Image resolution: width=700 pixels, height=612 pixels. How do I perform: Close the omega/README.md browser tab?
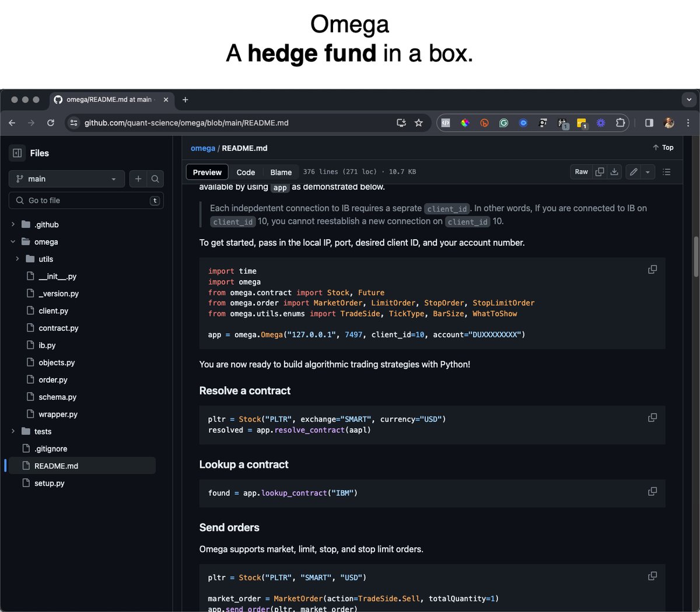tap(166, 100)
